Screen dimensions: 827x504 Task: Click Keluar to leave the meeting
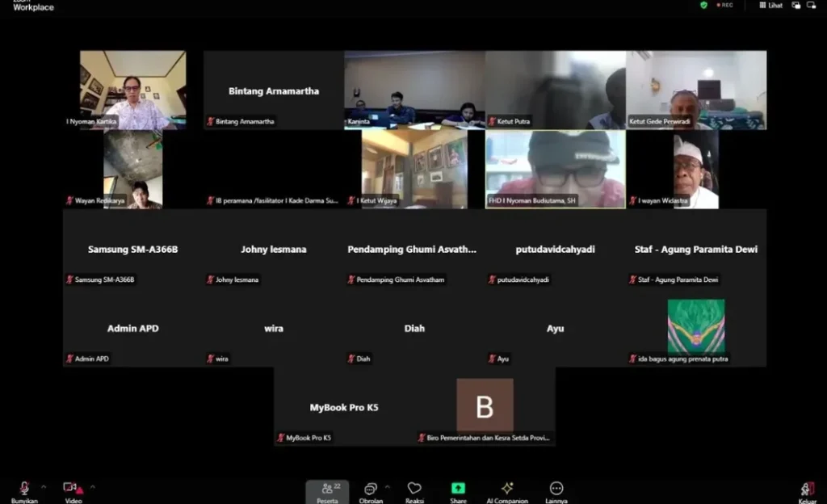[x=807, y=491]
